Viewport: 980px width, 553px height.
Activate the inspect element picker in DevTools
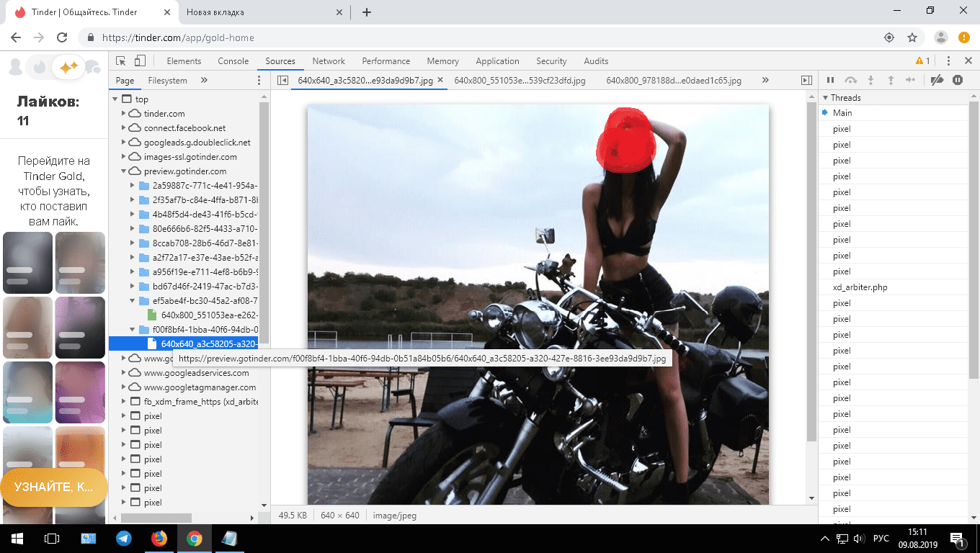(121, 61)
